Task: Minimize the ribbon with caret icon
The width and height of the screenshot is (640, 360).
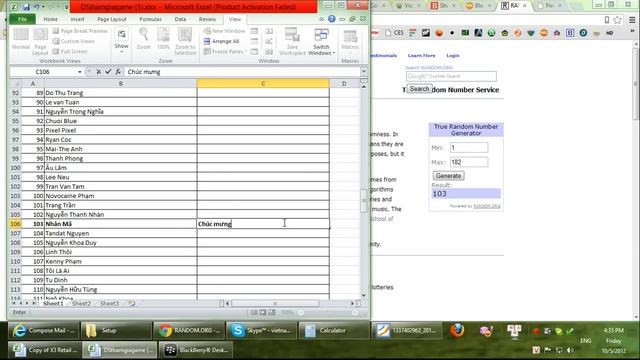Action: click(322, 19)
